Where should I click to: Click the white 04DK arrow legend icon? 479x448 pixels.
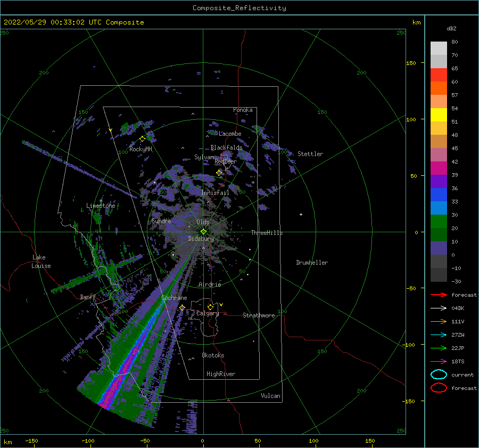coord(439,308)
